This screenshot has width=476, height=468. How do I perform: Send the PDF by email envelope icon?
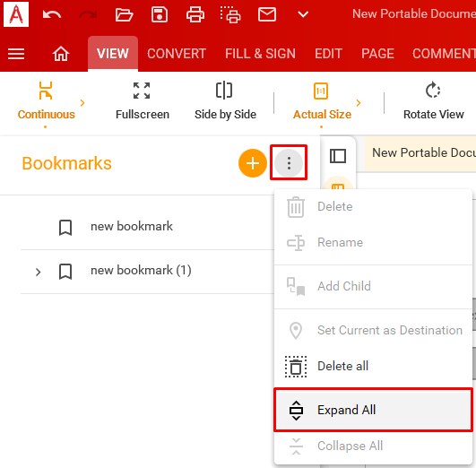[267, 14]
